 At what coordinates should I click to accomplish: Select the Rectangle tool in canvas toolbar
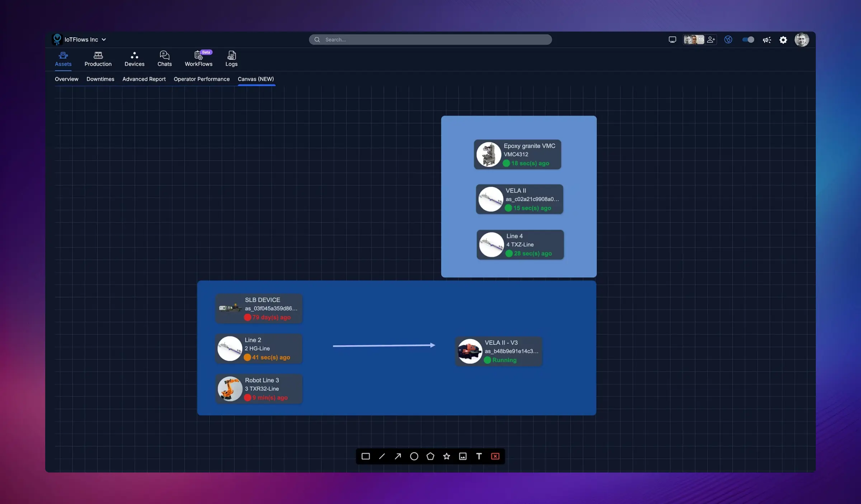click(x=365, y=456)
